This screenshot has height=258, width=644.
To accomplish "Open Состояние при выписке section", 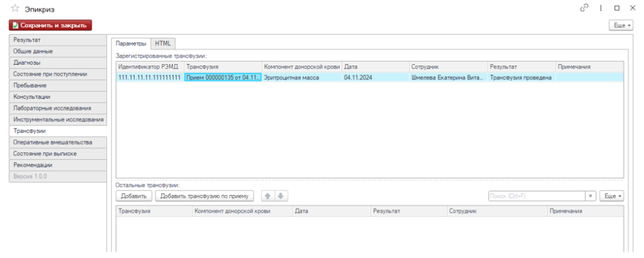I will 57,154.
